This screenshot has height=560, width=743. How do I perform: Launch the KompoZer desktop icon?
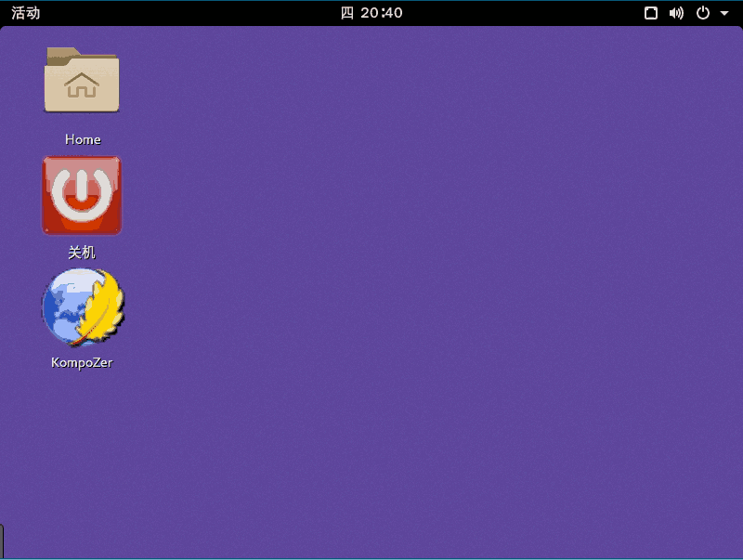(83, 306)
